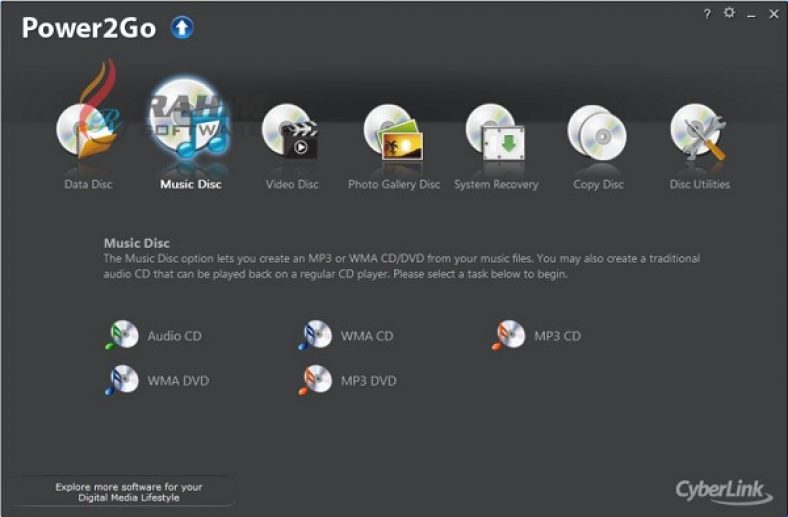Switch to Disc Utilities label
This screenshot has width=788, height=517.
pyautogui.click(x=700, y=184)
